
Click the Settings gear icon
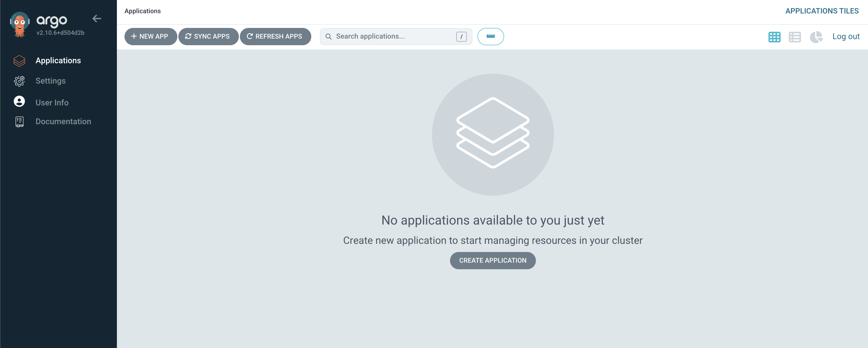pyautogui.click(x=19, y=81)
